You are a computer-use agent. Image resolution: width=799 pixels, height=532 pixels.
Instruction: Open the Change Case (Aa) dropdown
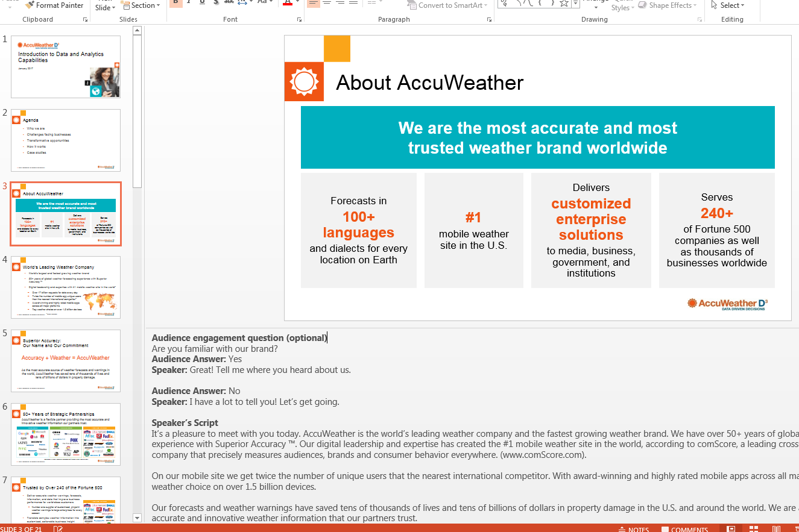(x=265, y=3)
